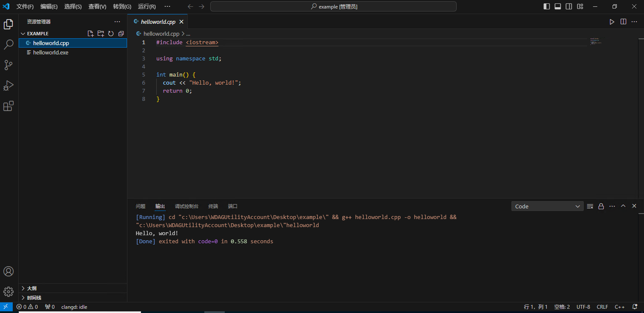This screenshot has height=313, width=644.
Task: Open the Code output channel dropdown
Action: [547, 206]
